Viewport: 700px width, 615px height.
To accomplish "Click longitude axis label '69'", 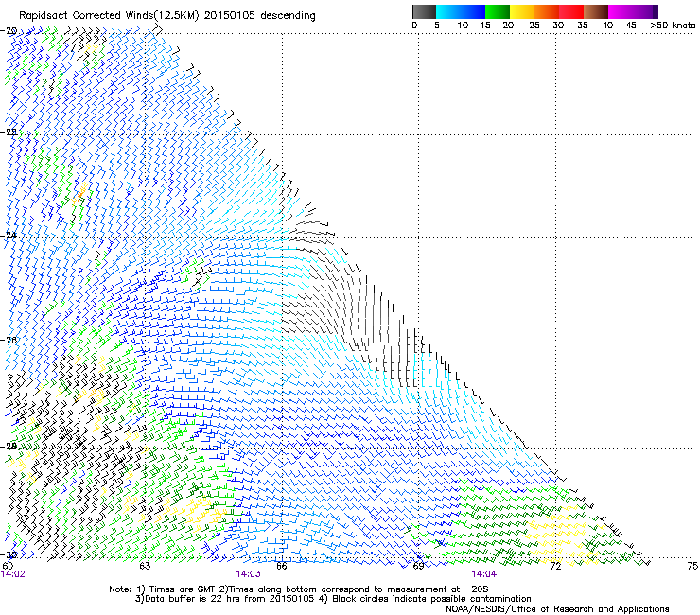I will point(418,566).
